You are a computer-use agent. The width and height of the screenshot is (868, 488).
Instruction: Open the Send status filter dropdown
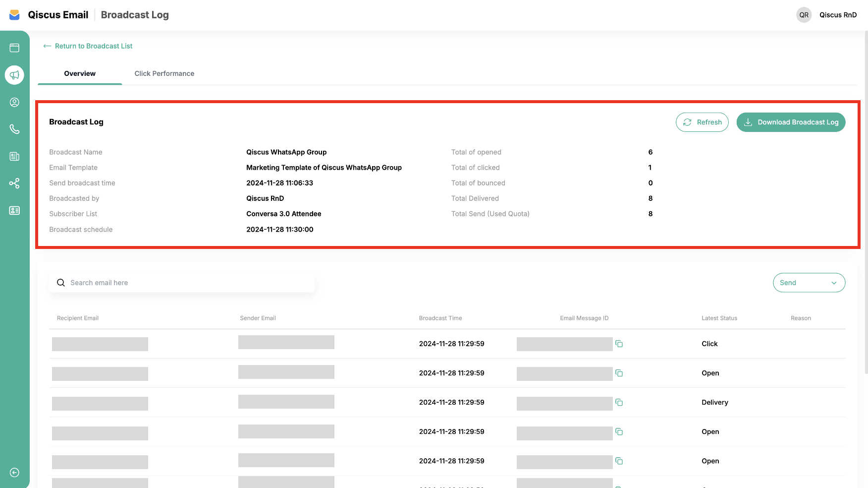click(809, 283)
